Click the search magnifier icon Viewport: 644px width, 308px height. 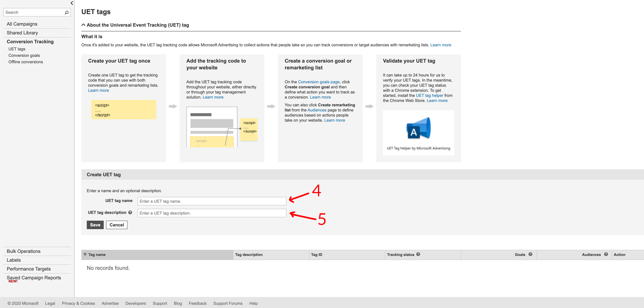tap(66, 12)
